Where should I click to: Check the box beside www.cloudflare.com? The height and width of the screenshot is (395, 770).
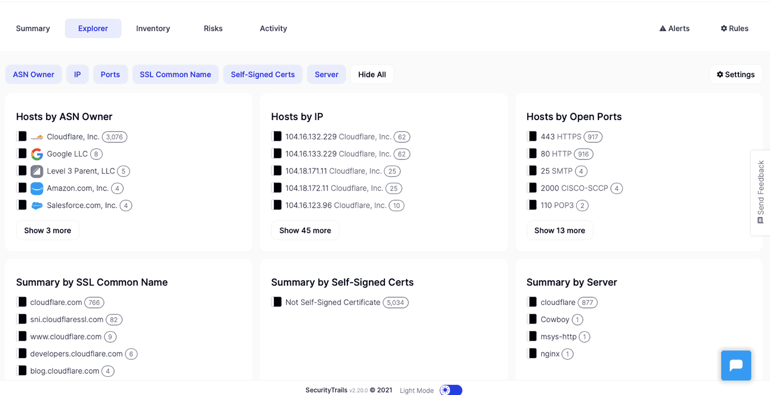point(22,337)
